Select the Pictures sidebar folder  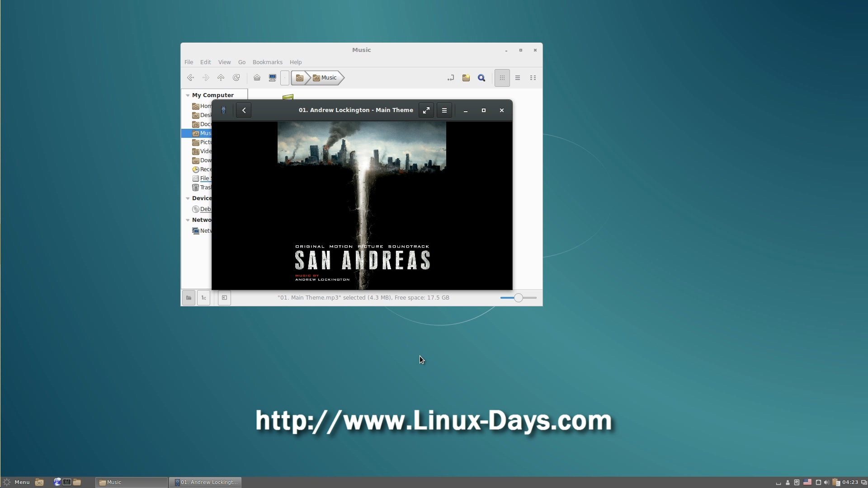click(x=202, y=142)
